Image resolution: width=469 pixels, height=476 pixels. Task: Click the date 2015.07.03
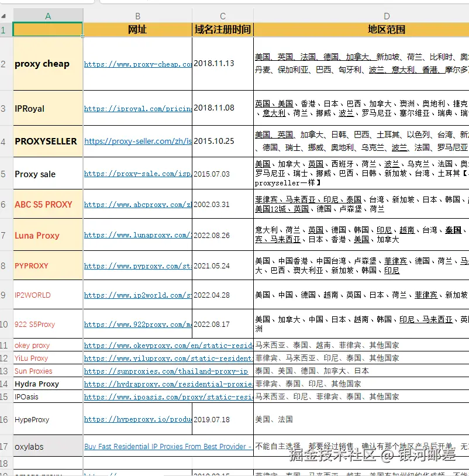pos(212,174)
